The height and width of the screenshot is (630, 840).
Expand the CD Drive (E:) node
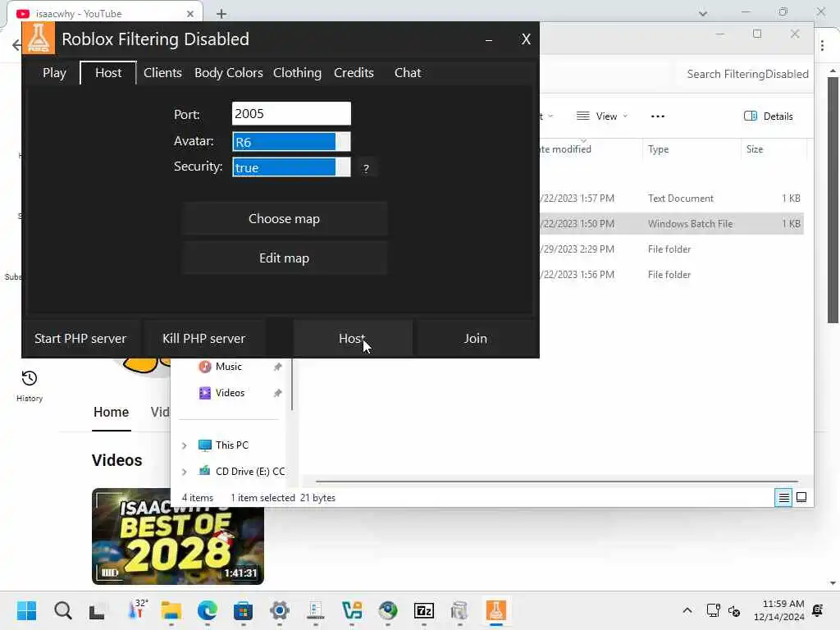coord(185,472)
